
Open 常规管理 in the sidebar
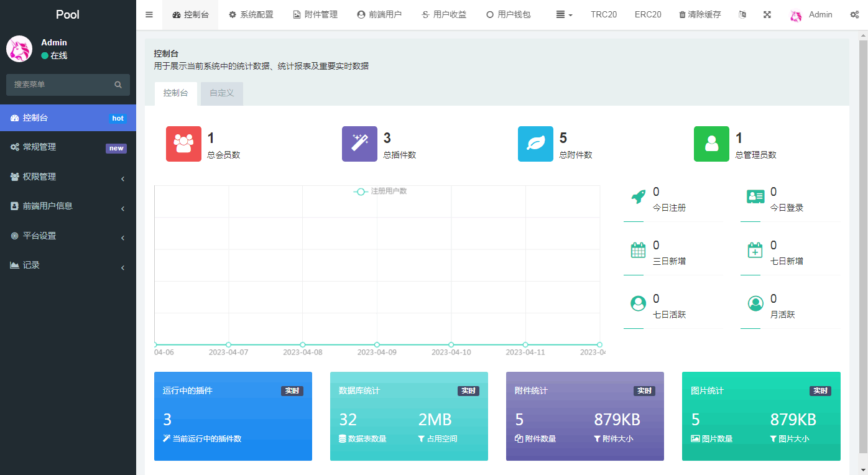68,147
